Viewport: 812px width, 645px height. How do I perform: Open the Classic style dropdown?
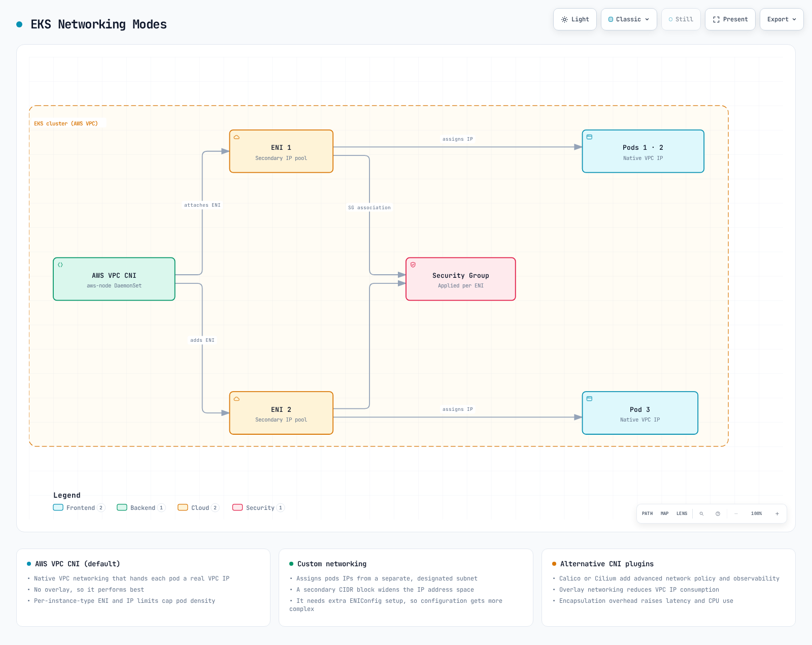(x=629, y=19)
